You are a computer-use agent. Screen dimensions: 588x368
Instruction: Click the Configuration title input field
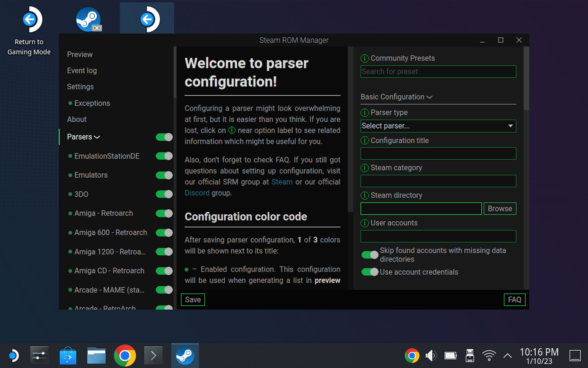tap(438, 153)
